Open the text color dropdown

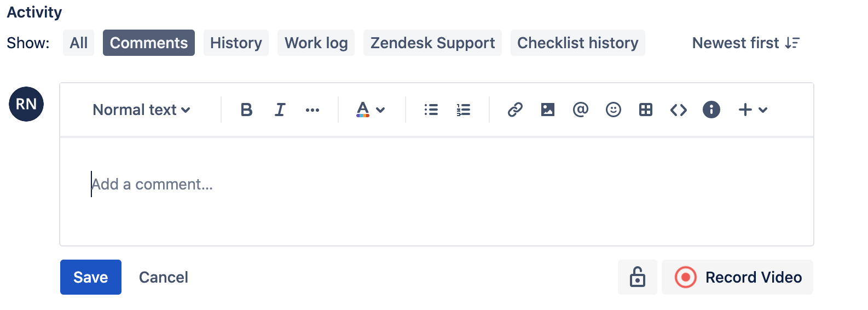pyautogui.click(x=371, y=110)
